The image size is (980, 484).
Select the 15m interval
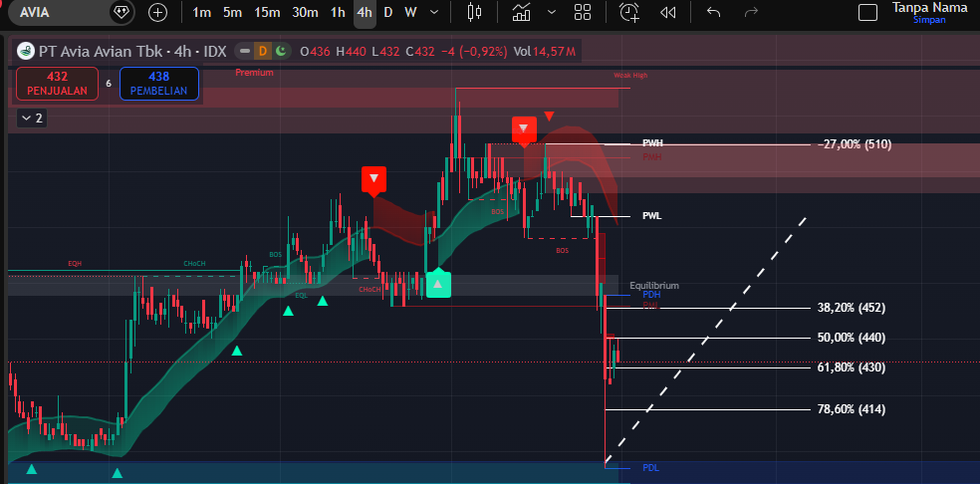tap(267, 12)
